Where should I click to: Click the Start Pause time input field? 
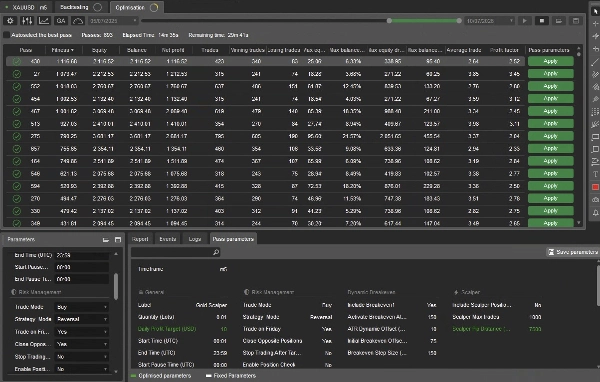click(82, 267)
